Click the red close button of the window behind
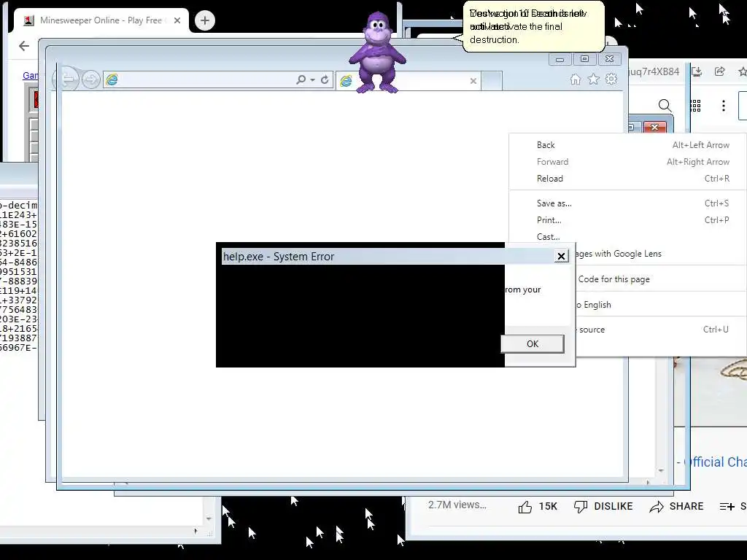Image resolution: width=747 pixels, height=560 pixels. coord(654,127)
